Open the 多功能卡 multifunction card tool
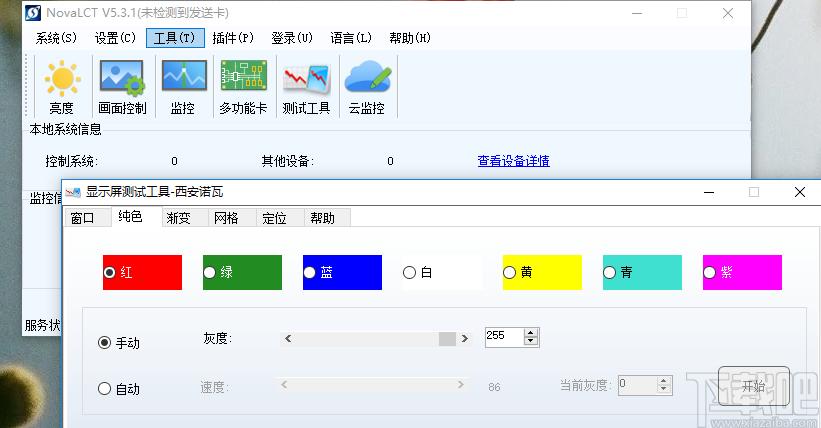This screenshot has width=821, height=428. (x=243, y=87)
